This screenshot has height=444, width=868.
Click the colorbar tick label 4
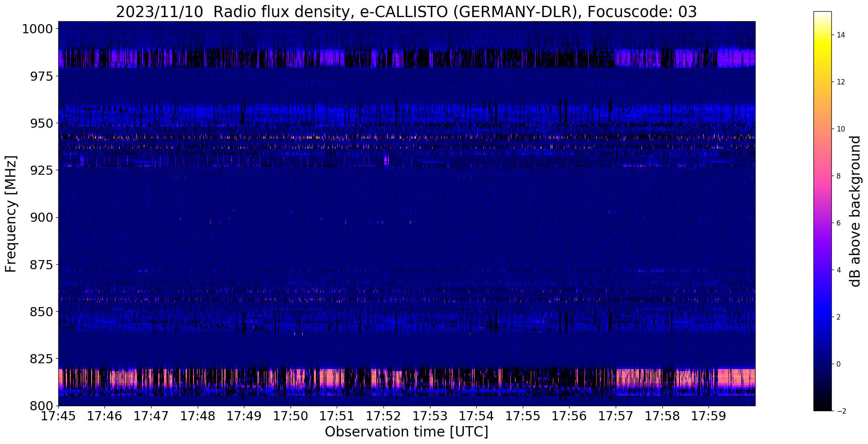(839, 270)
